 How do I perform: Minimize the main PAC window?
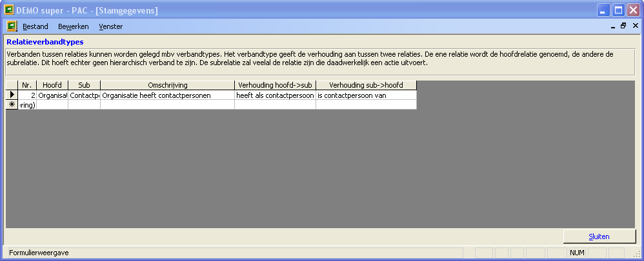(603, 10)
